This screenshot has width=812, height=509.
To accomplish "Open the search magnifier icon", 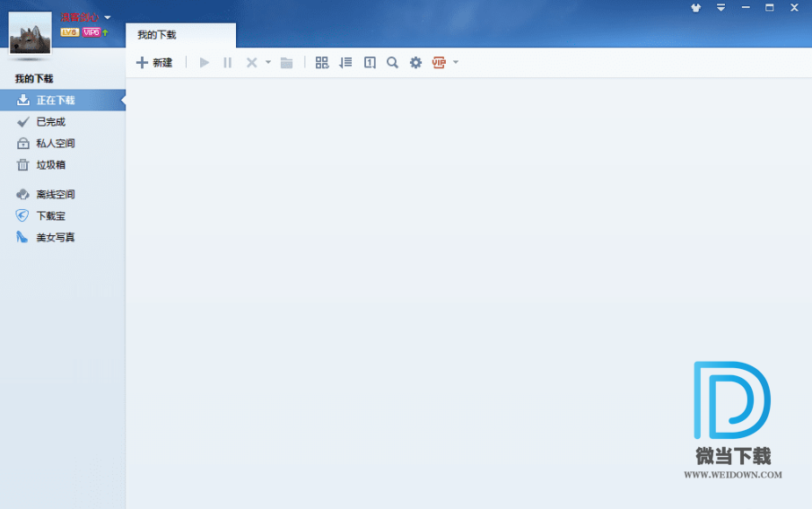I will [x=393, y=63].
